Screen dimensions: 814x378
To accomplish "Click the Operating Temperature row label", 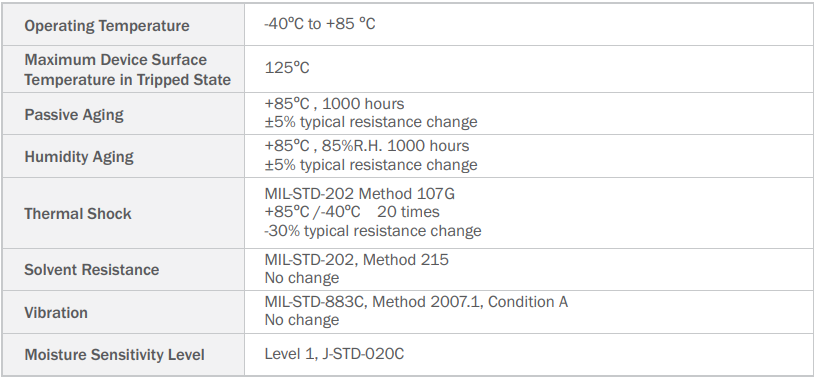I will (x=107, y=25).
